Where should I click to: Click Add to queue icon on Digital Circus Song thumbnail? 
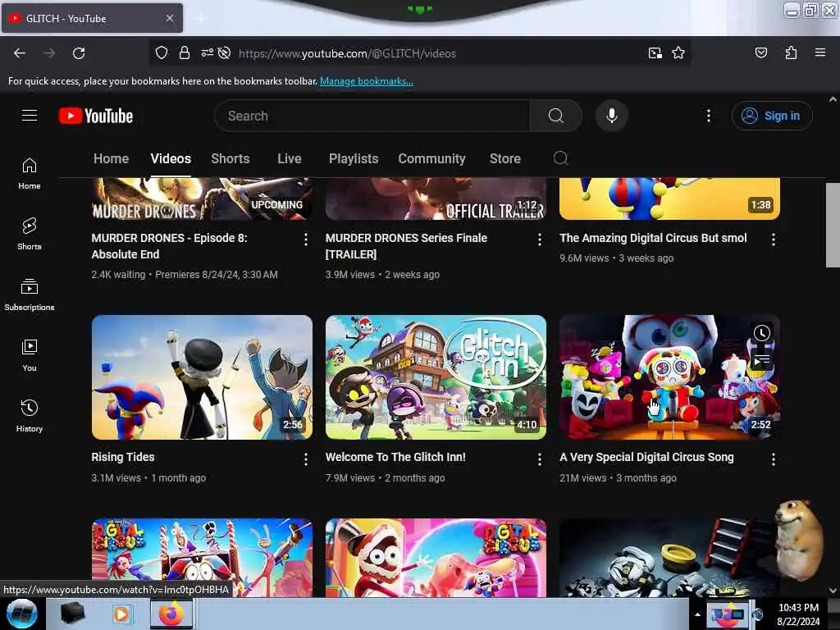click(x=761, y=360)
